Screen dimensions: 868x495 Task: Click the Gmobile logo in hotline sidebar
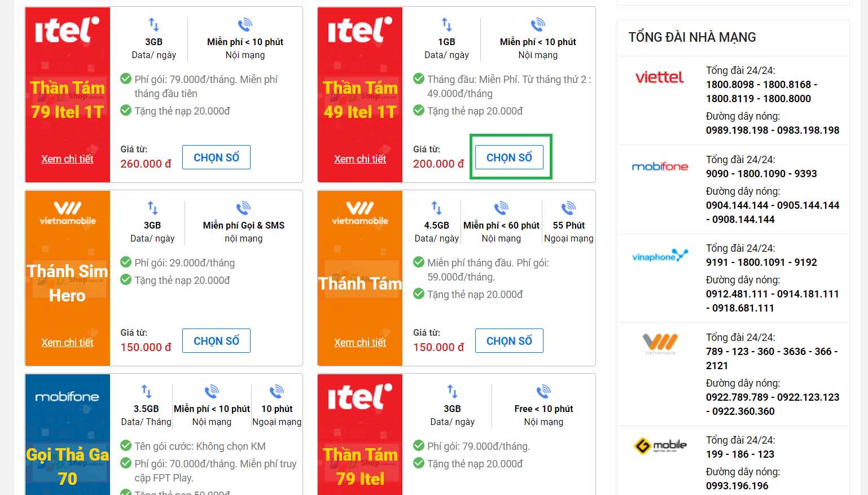tap(661, 445)
